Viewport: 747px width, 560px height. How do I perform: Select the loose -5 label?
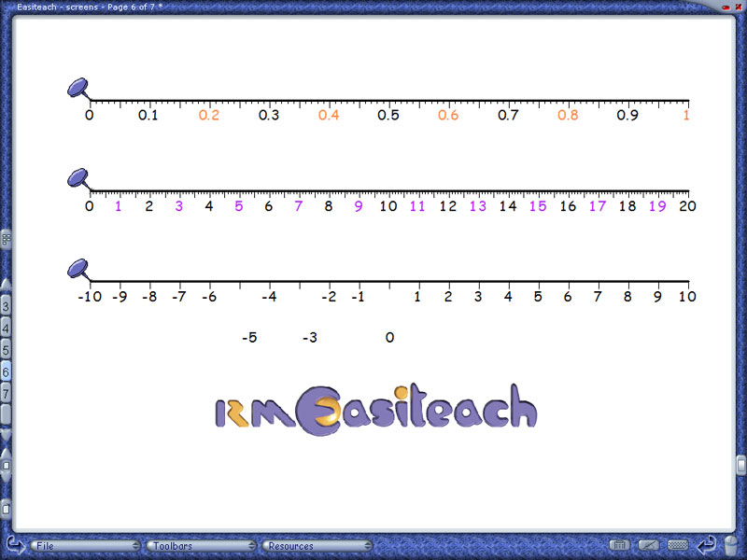[x=249, y=338]
